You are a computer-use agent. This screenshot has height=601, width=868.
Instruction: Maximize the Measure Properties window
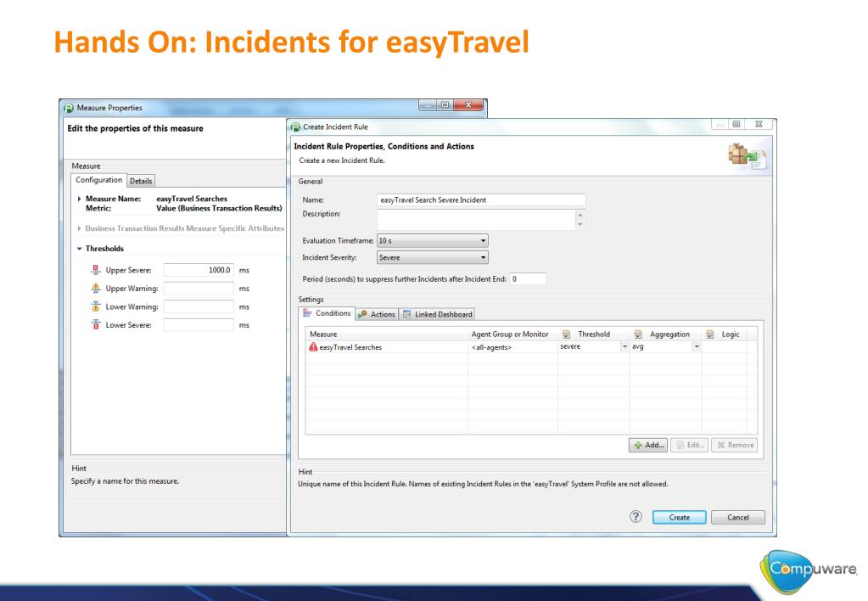tap(445, 104)
